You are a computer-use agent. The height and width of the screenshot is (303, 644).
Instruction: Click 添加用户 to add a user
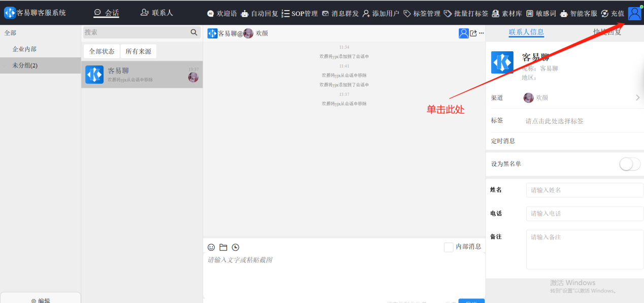381,14
